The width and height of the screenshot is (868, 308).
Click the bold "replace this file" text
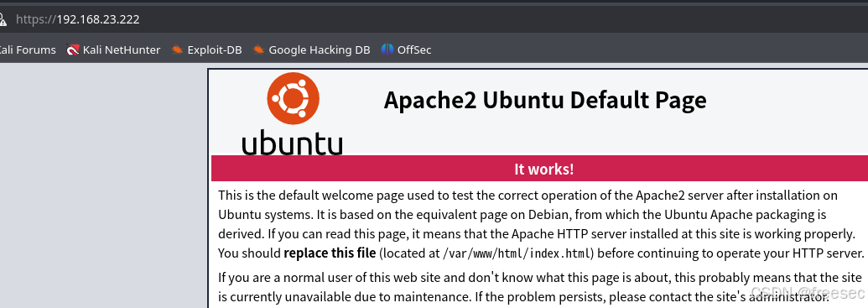[x=330, y=253]
